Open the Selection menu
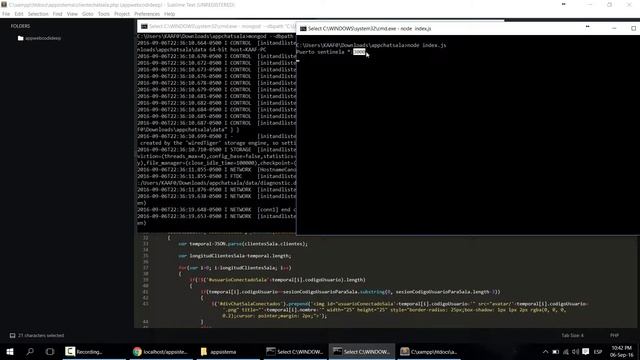 38,14
